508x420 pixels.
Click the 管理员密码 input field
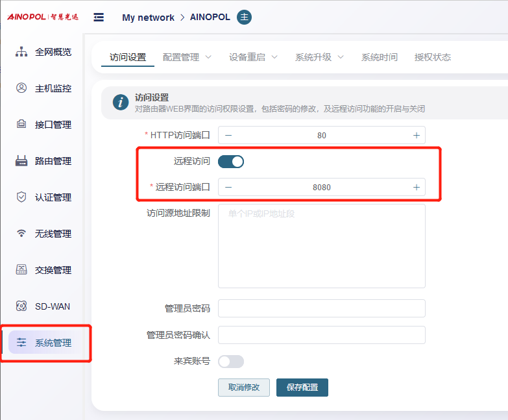pyautogui.click(x=321, y=308)
